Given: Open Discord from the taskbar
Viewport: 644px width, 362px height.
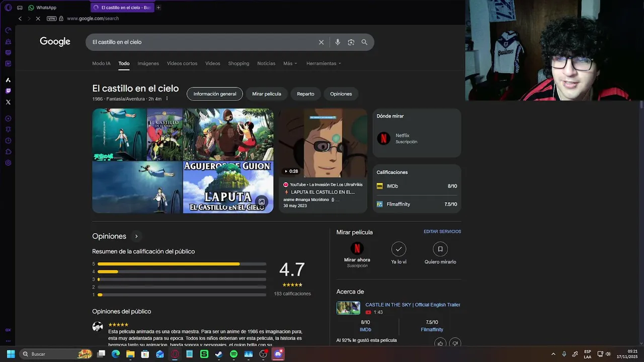Looking at the screenshot, I should click(278, 354).
